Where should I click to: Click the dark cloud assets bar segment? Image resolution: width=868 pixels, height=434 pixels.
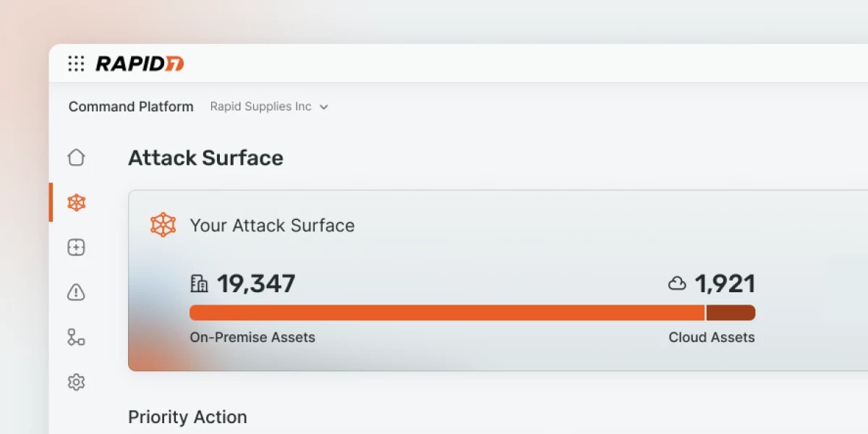pos(731,312)
